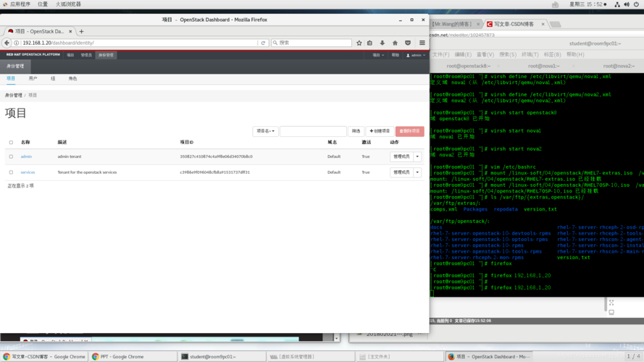This screenshot has width=644, height=362.
Task: Expand actions dropdown for services row
Action: coord(417,172)
